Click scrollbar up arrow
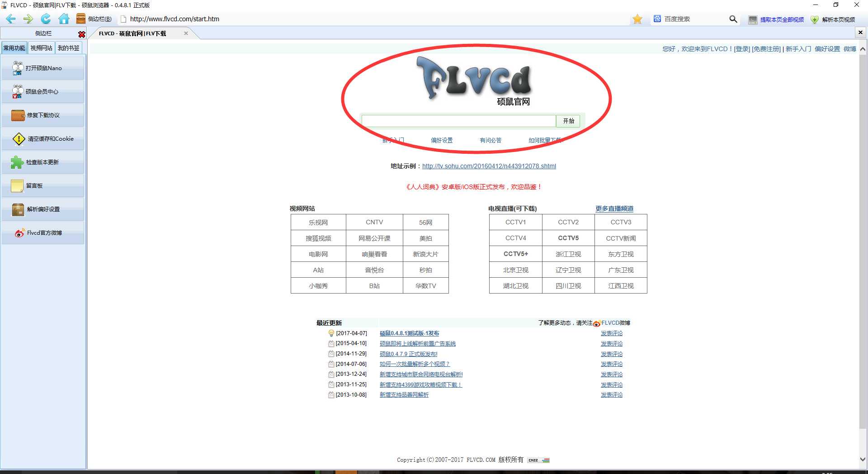This screenshot has width=868, height=474. pos(863,49)
